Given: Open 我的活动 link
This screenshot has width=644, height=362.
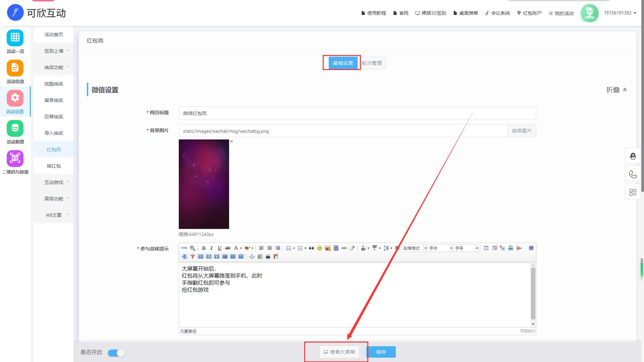Looking at the screenshot, I should [x=561, y=13].
